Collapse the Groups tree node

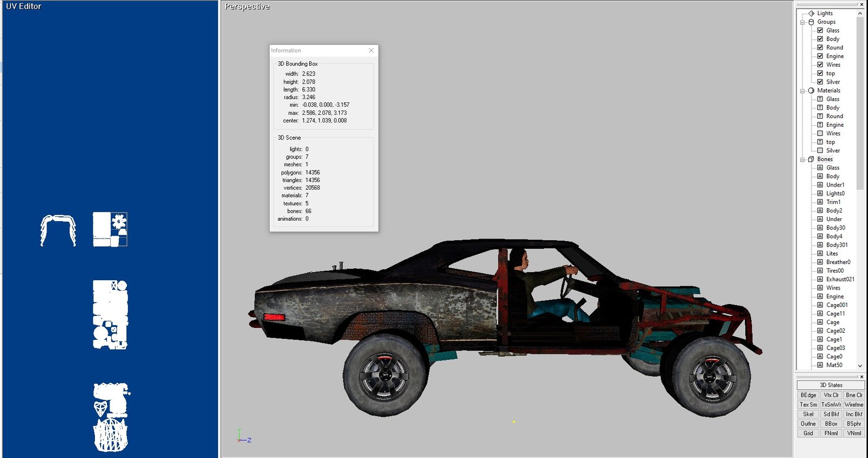802,22
